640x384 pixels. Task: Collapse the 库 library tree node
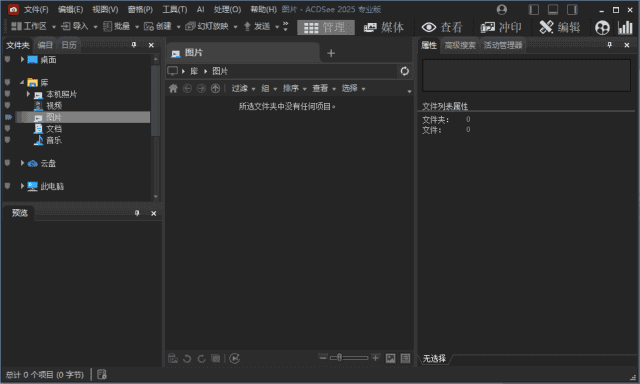(x=22, y=82)
